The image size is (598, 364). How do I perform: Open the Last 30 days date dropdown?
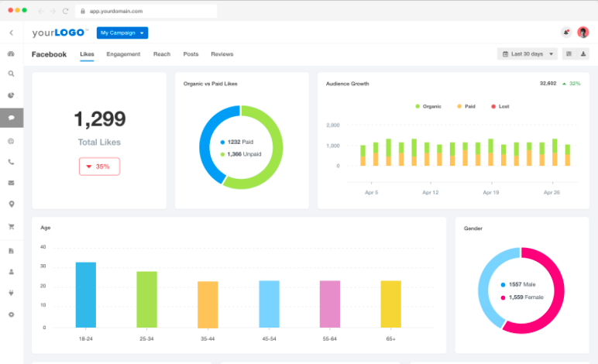pos(528,54)
